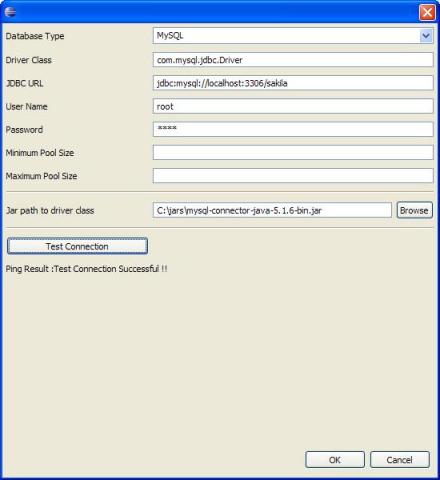The width and height of the screenshot is (440, 480).
Task: Click the Database Type label
Action: tap(35, 36)
